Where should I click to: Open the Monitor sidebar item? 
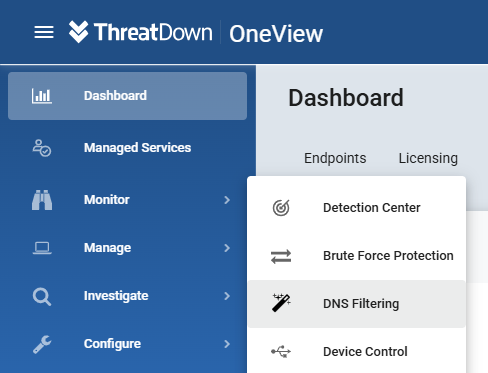coord(127,200)
